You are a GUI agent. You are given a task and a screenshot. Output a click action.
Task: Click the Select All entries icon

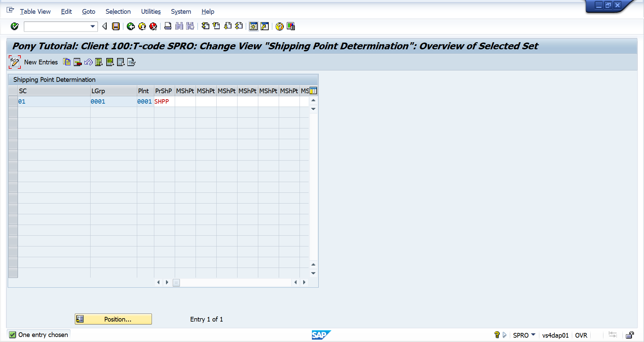(99, 62)
